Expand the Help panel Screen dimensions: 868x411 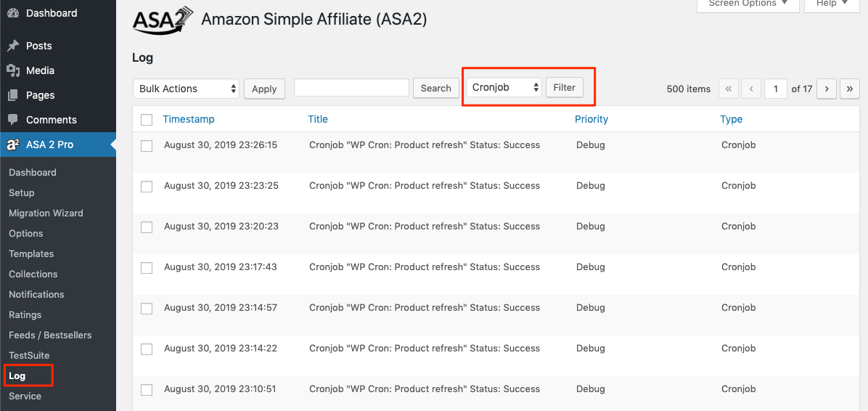click(x=832, y=4)
